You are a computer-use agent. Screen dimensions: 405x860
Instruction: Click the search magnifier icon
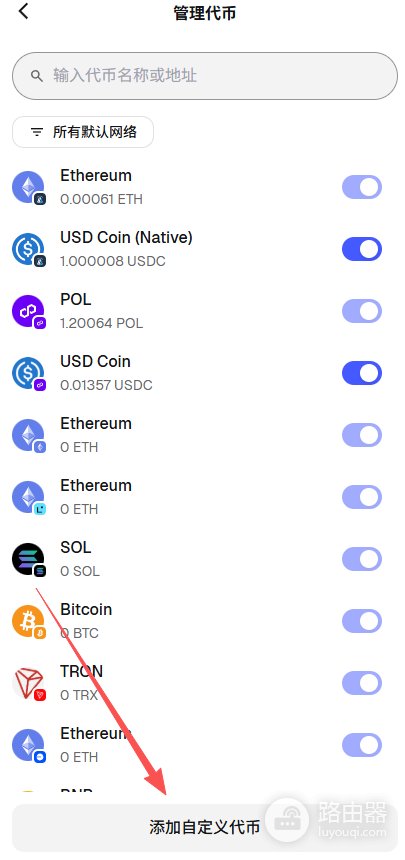pyautogui.click(x=37, y=76)
